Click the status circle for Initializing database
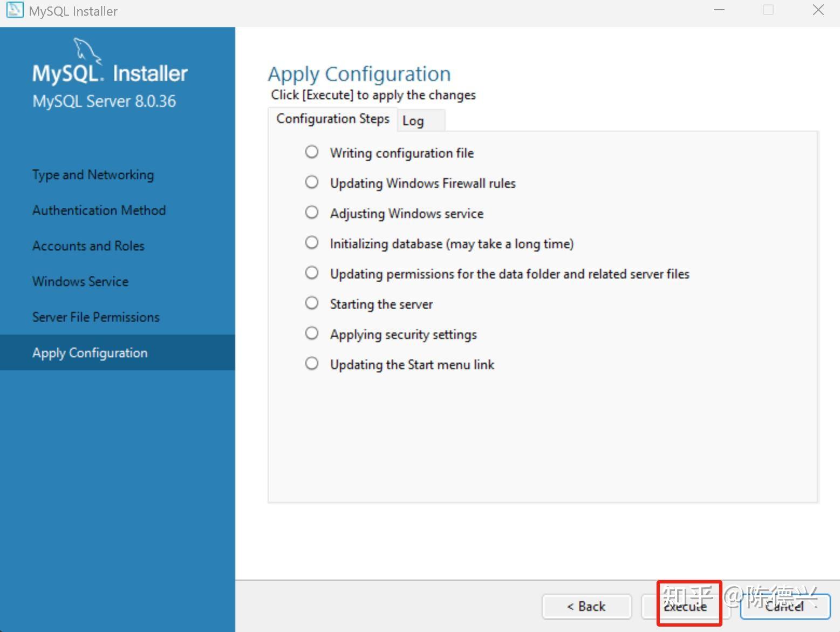The image size is (840, 632). coord(312,243)
